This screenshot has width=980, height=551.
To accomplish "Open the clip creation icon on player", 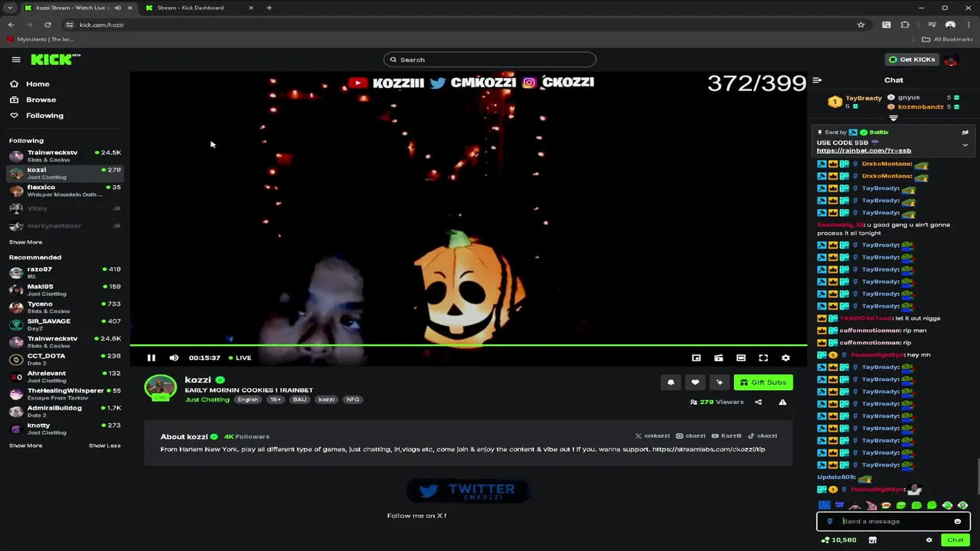I will 718,357.
